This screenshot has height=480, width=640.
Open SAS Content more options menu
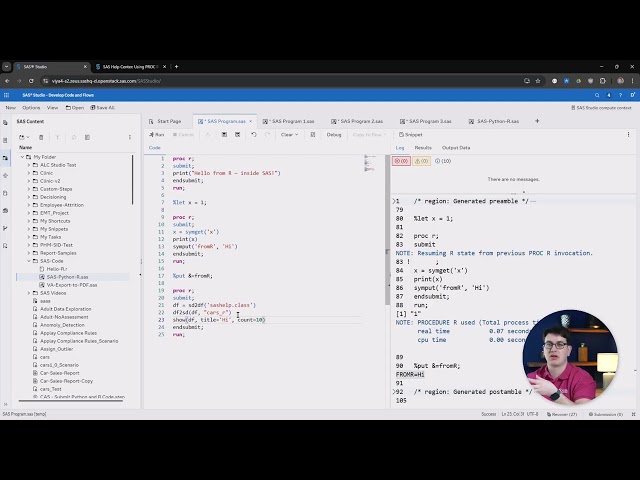point(130,138)
